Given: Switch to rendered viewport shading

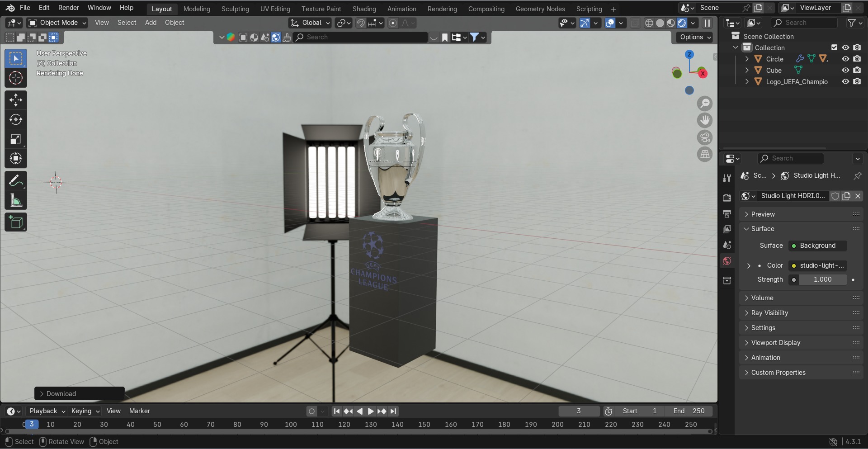Looking at the screenshot, I should [x=682, y=23].
